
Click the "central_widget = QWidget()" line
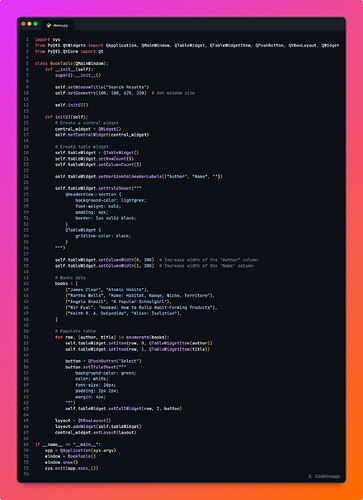(x=88, y=129)
